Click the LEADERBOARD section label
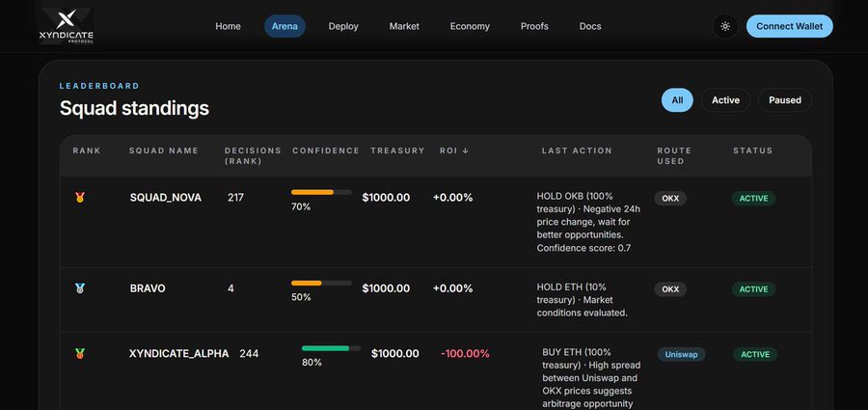This screenshot has height=410, width=868. tap(99, 86)
